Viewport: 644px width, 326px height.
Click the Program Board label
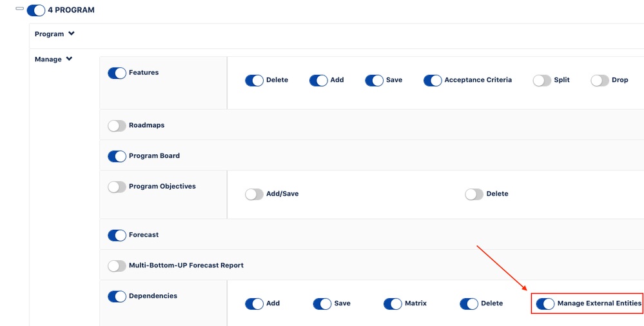point(155,156)
